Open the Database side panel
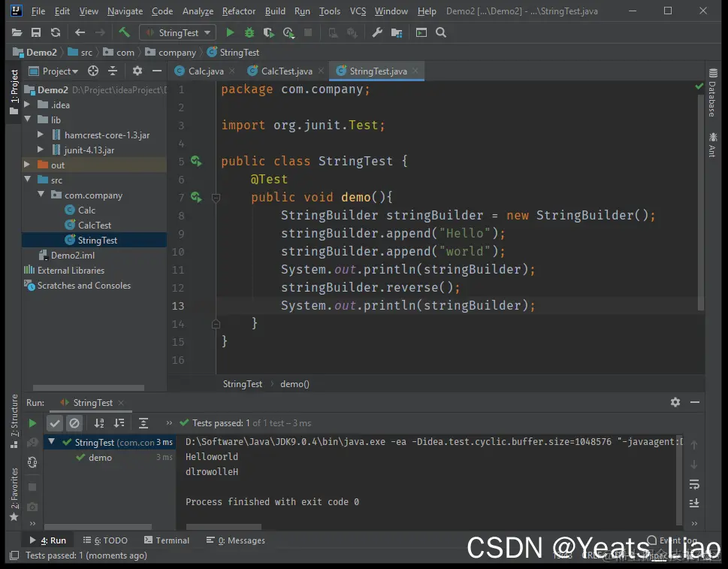The width and height of the screenshot is (728, 569). (x=713, y=93)
